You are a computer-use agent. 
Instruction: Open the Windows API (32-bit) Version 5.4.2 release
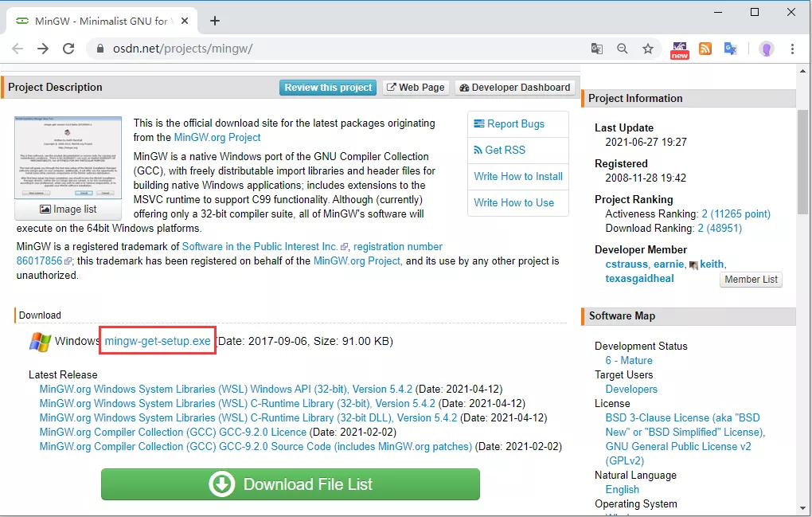click(226, 389)
